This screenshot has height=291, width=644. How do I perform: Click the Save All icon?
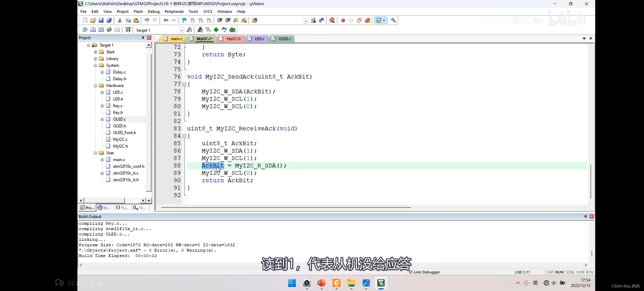(109, 20)
